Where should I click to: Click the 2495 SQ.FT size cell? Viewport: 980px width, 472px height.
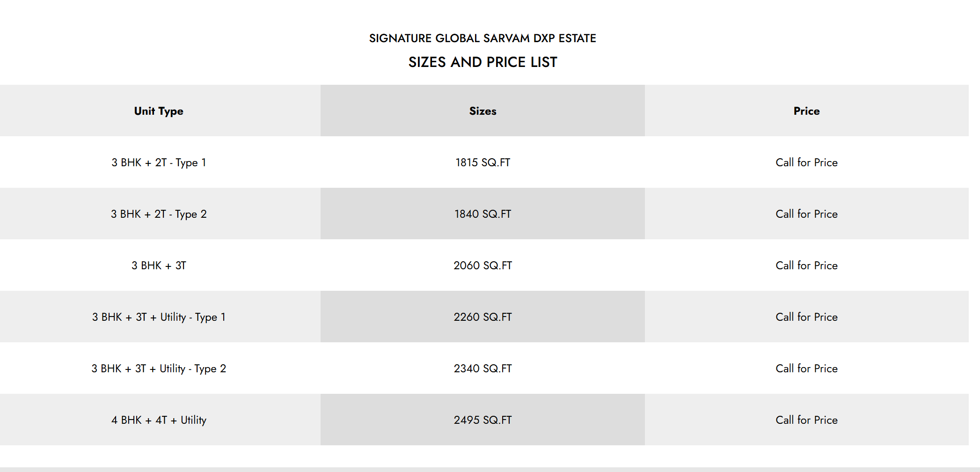coord(483,420)
